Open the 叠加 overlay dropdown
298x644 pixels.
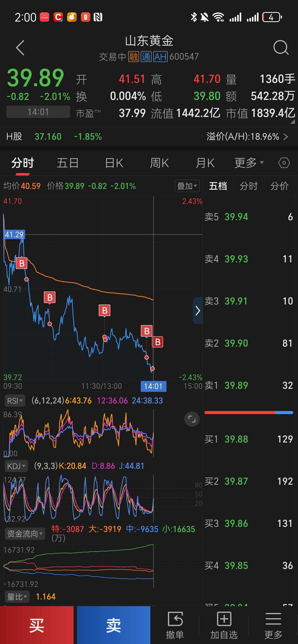187,186
